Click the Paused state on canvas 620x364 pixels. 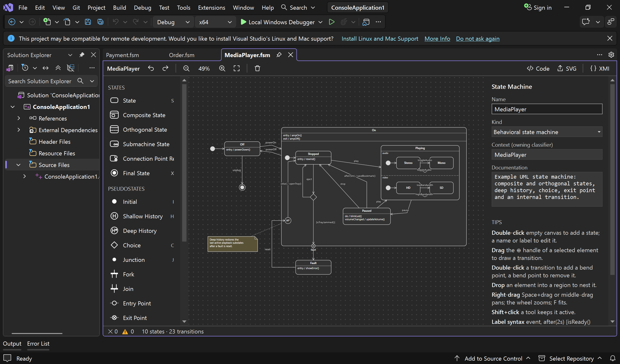coord(366,216)
